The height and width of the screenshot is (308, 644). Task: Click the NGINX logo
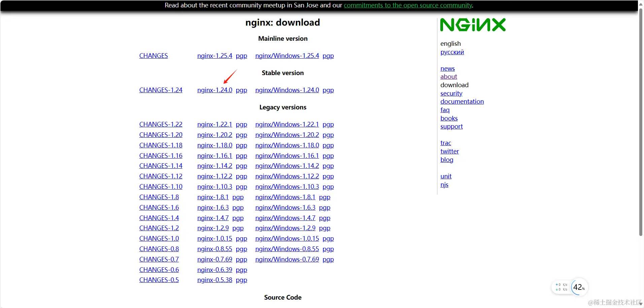473,25
